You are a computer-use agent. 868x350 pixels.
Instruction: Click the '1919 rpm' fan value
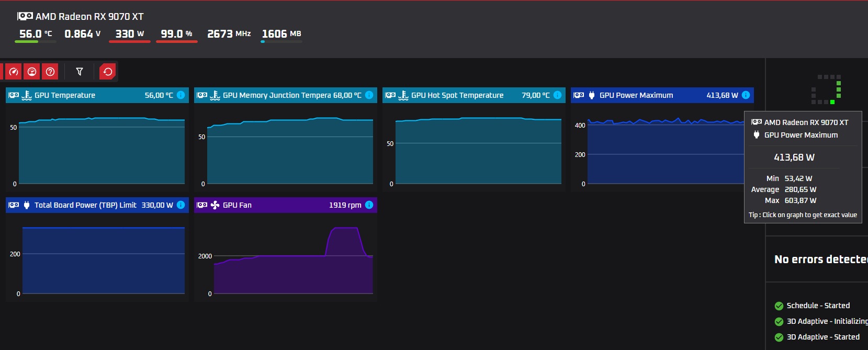point(345,205)
